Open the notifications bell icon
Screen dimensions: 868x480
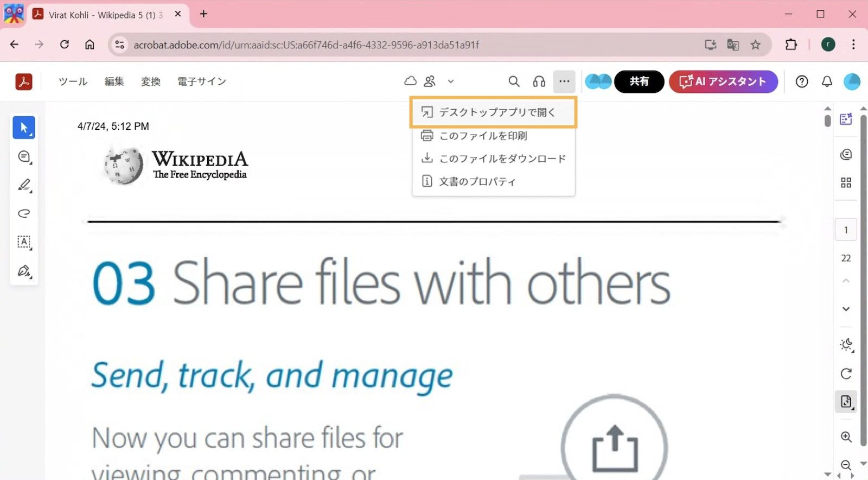[827, 81]
